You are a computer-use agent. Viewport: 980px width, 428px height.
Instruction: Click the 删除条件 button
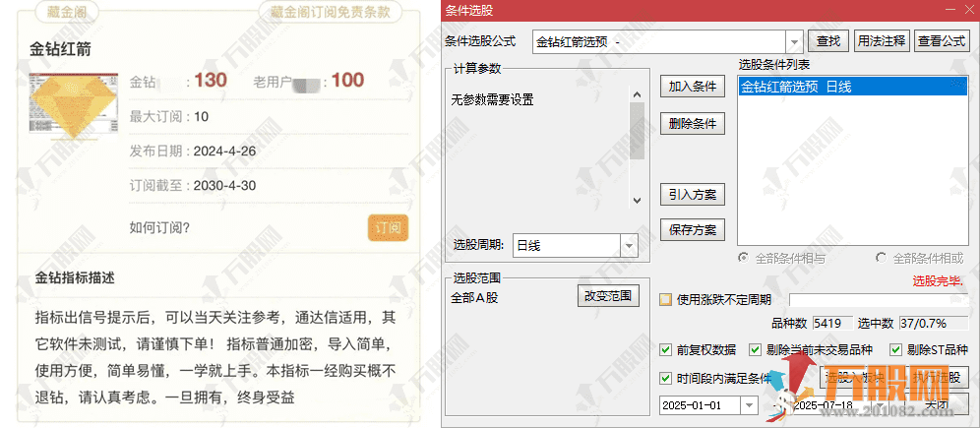pyautogui.click(x=693, y=123)
